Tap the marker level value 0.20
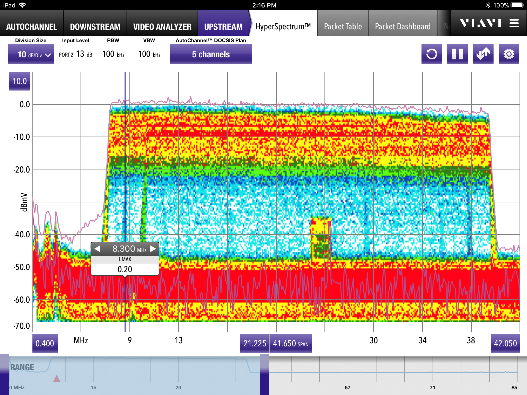This screenshot has height=395, width=527. tap(125, 269)
